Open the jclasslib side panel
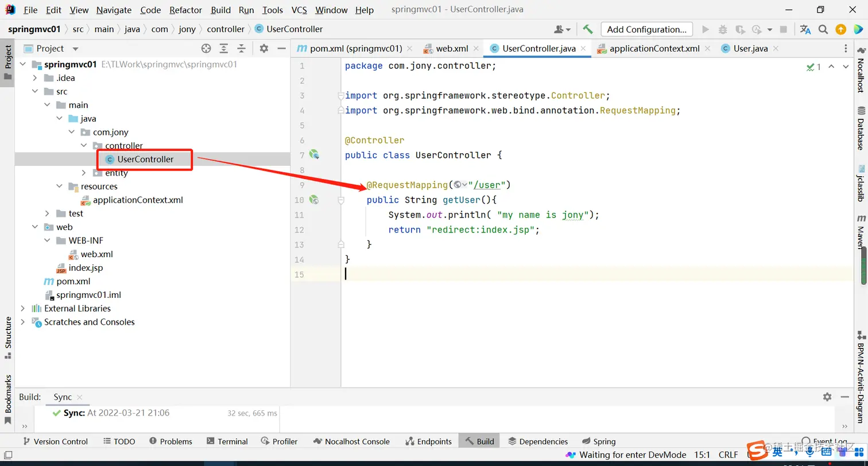868x466 pixels. pos(861,183)
